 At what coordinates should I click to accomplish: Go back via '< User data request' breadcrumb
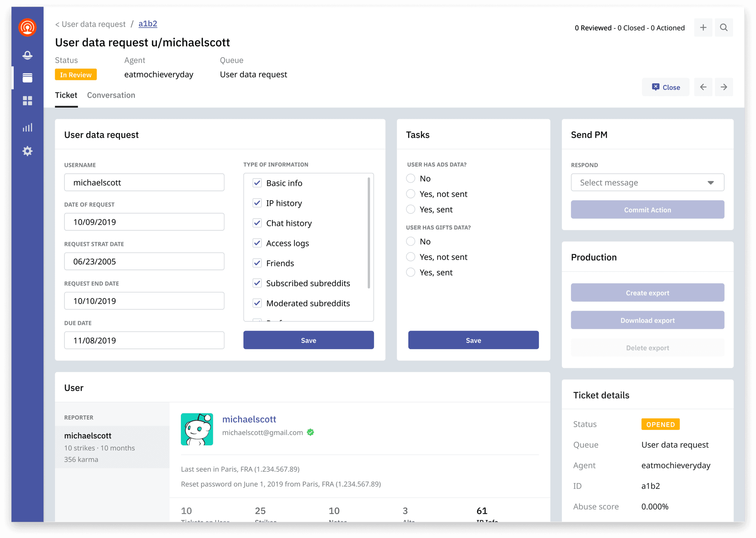tap(90, 24)
